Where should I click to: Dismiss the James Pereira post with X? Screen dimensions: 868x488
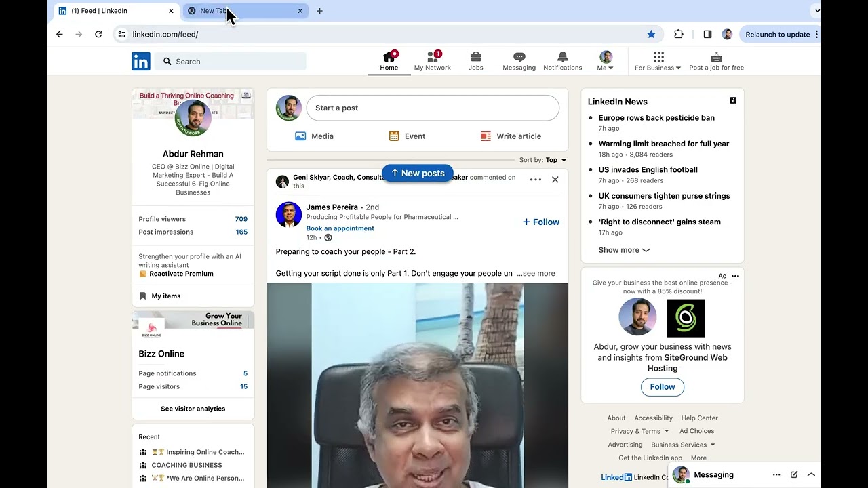click(555, 180)
